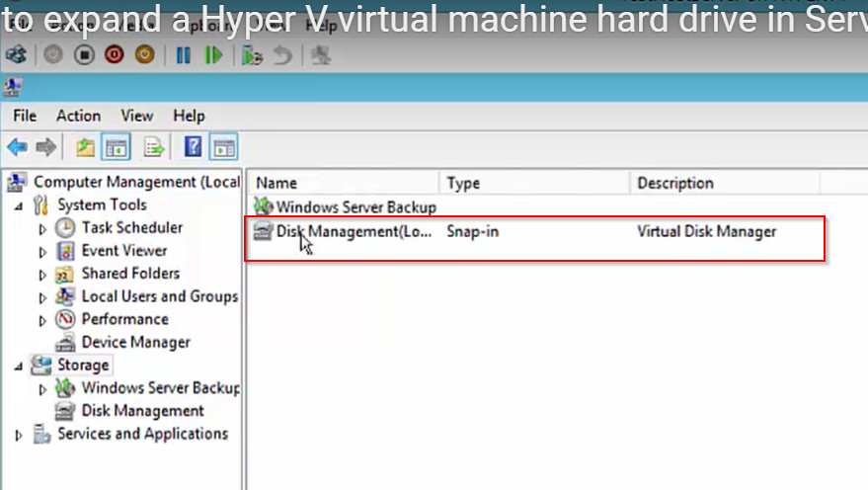Screen dimensions: 868x490
Task: Click the Performance gauge icon
Action: tap(65, 319)
